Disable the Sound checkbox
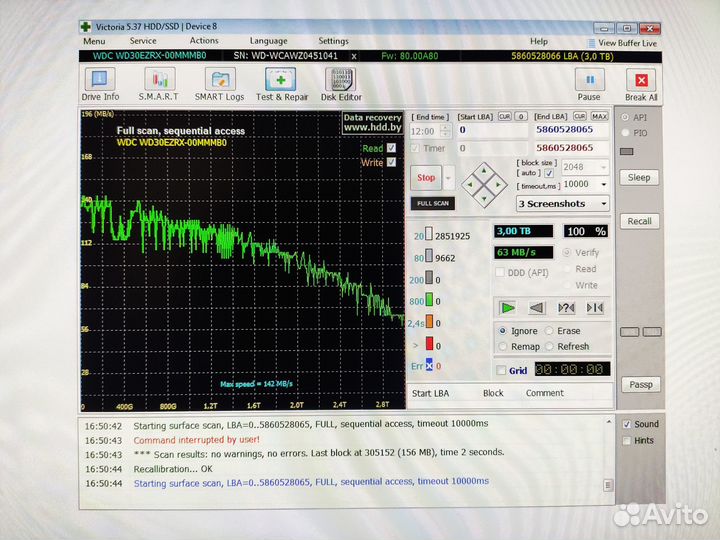Image resolution: width=720 pixels, height=540 pixels. point(626,424)
